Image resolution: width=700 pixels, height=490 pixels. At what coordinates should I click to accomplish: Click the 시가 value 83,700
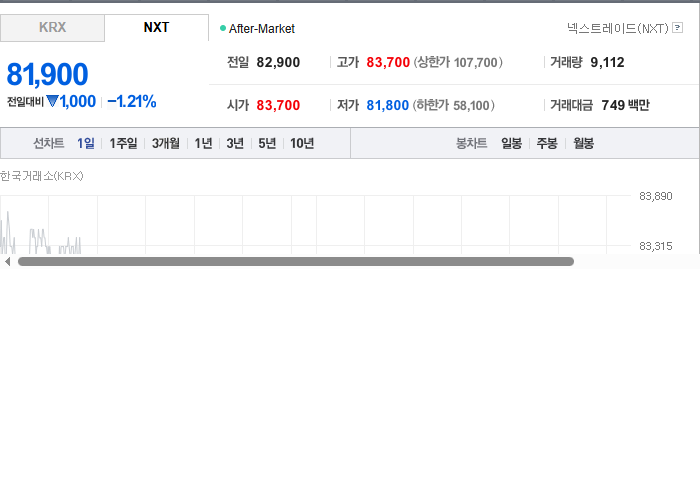tap(278, 105)
